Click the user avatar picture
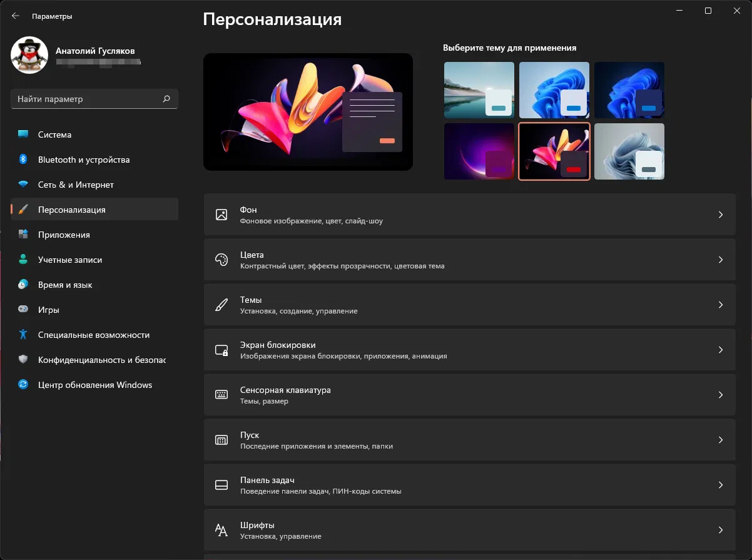Image resolution: width=752 pixels, height=560 pixels. 29,55
